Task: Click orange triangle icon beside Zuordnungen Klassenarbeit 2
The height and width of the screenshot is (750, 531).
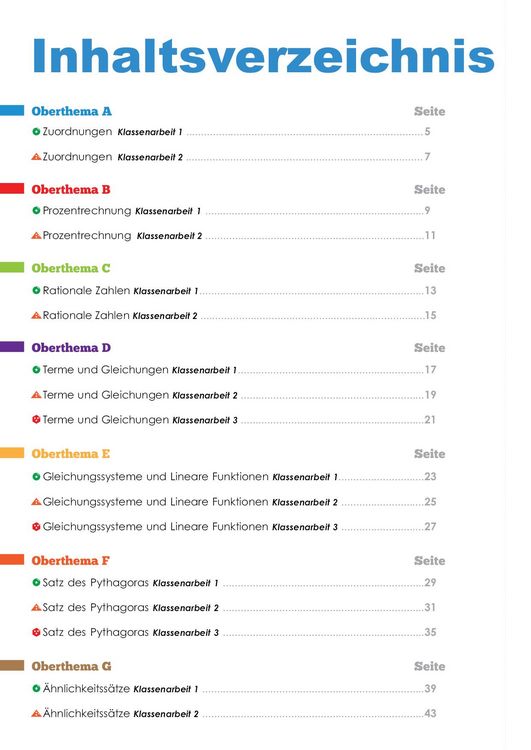Action: (x=36, y=156)
